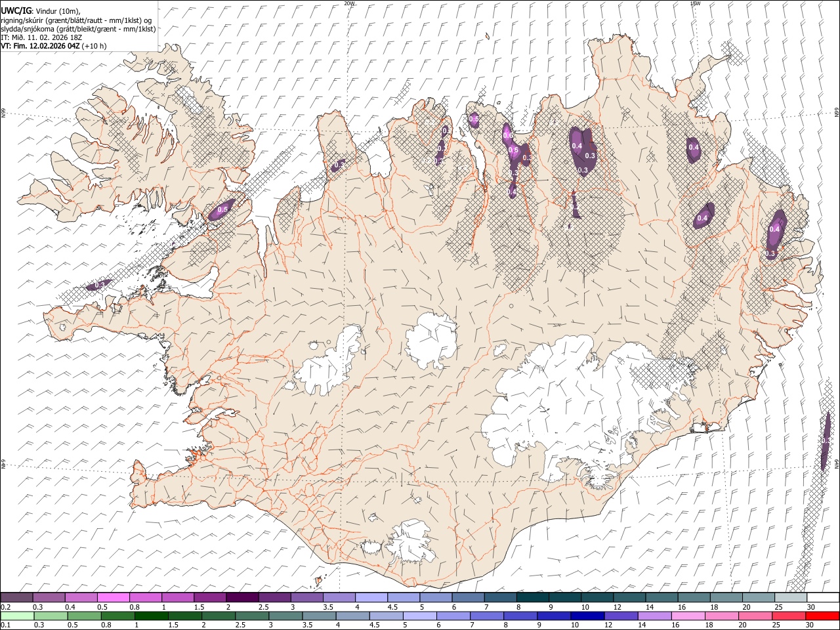840x630 pixels.
Task: Click the 'IT: Mið. 11. 02. 2026 18Z' line
Action: (41, 37)
